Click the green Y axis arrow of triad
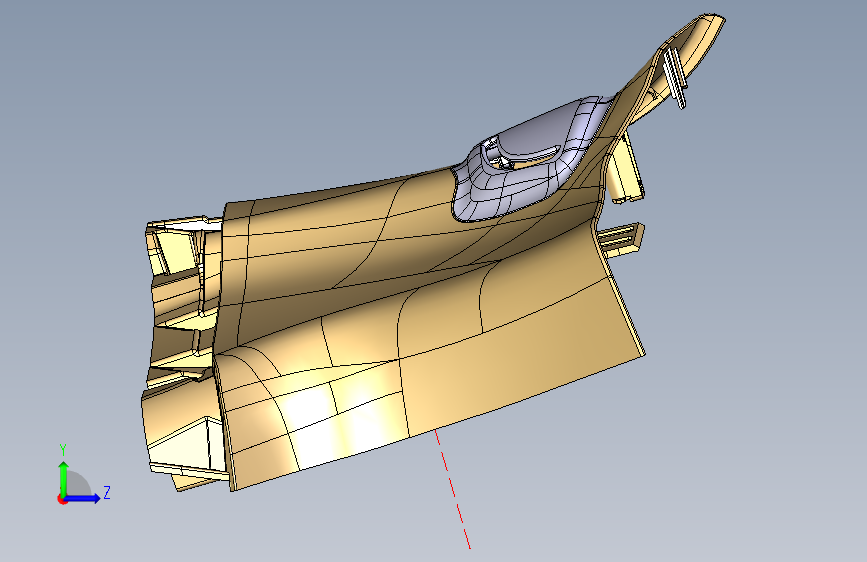 (x=64, y=478)
